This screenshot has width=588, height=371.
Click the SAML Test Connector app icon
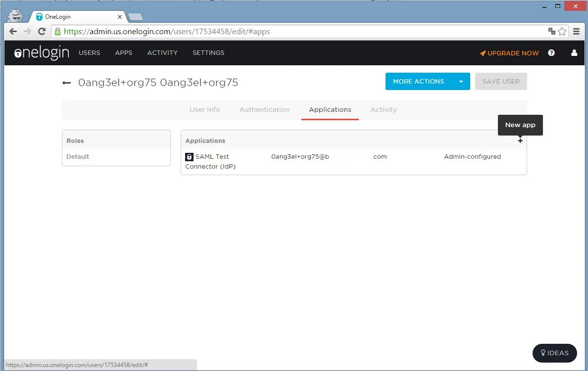(190, 157)
